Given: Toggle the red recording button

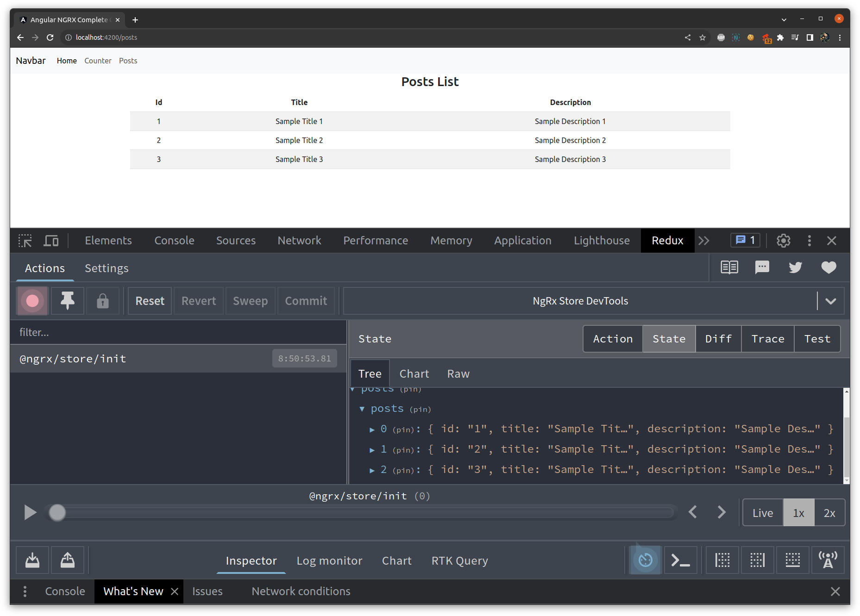Looking at the screenshot, I should pos(32,301).
